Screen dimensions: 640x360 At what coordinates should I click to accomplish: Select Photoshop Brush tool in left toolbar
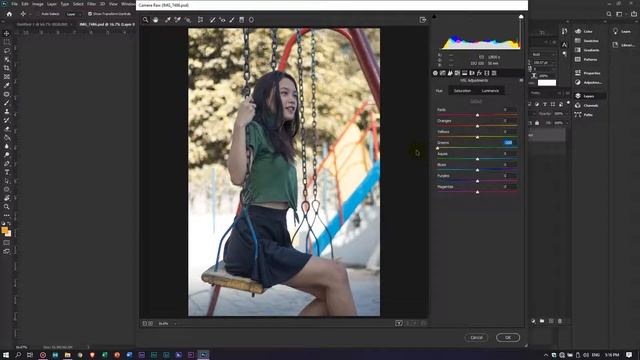pyautogui.click(x=7, y=102)
